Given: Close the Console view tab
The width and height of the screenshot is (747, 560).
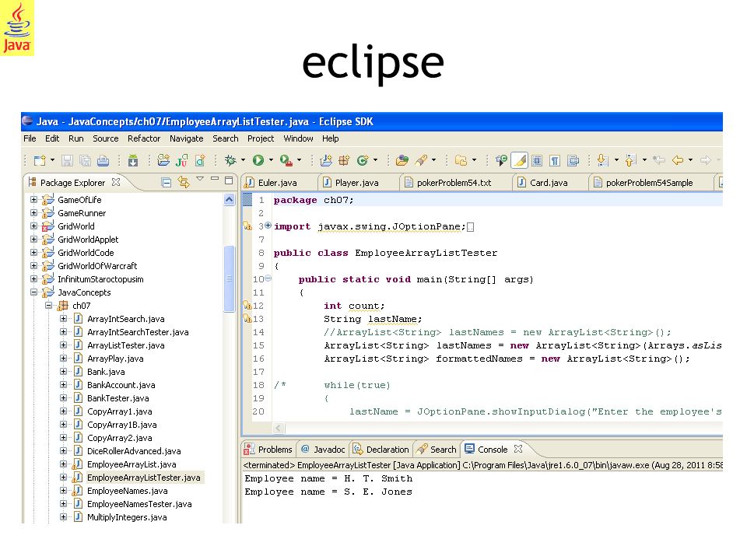Looking at the screenshot, I should (518, 449).
